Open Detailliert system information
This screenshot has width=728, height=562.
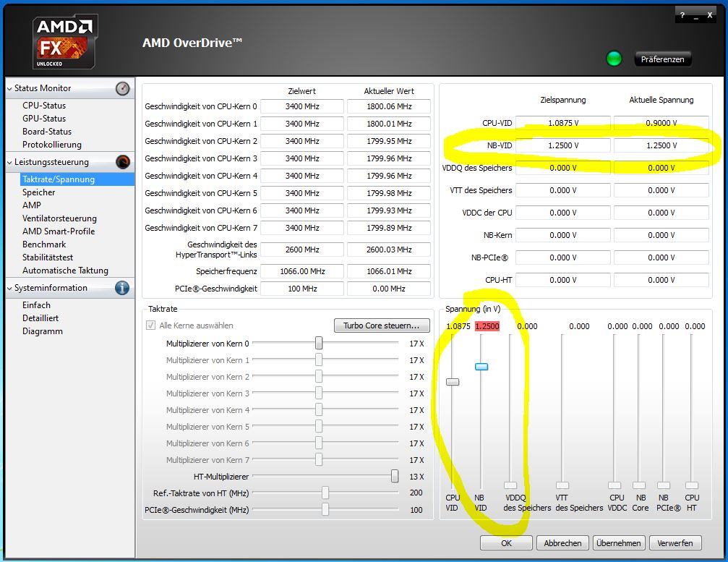coord(40,318)
